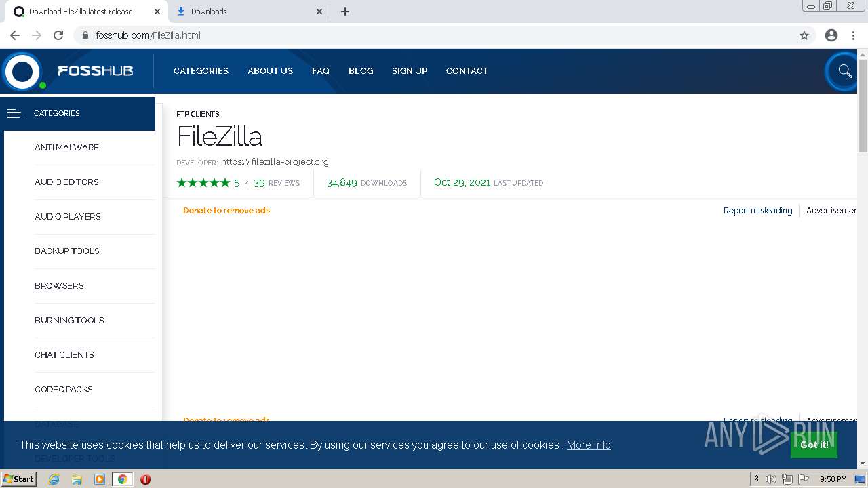Open a new tab with the plus icon
This screenshot has width=868, height=488.
[344, 12]
